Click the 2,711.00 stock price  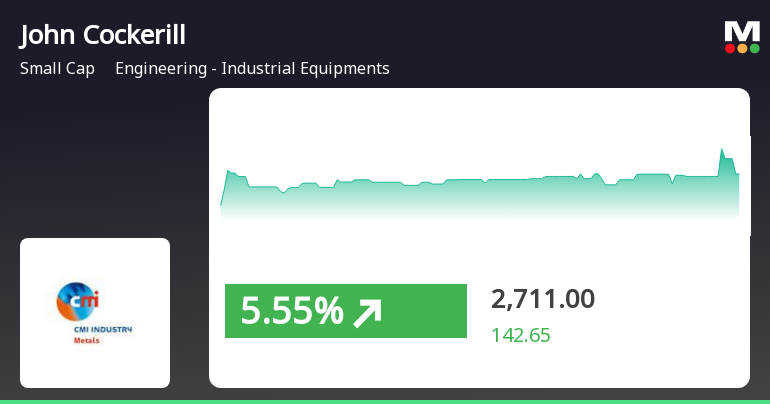pyautogui.click(x=543, y=298)
